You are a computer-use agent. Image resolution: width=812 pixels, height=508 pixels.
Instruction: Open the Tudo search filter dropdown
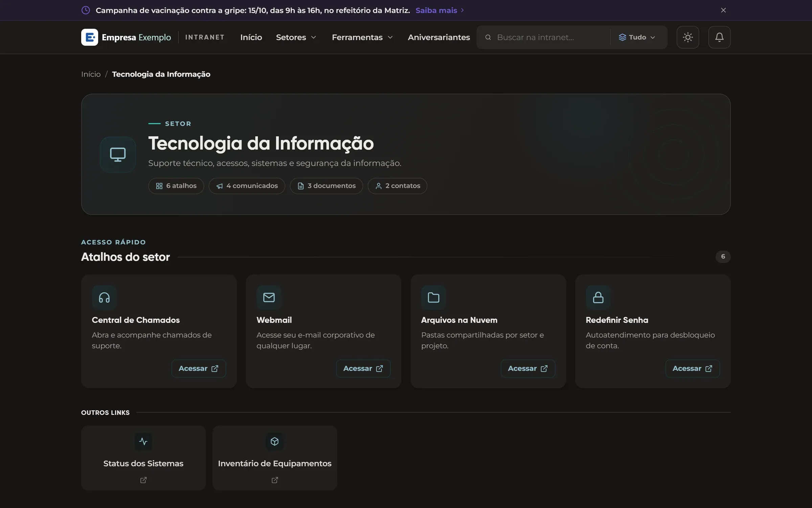[x=637, y=37]
